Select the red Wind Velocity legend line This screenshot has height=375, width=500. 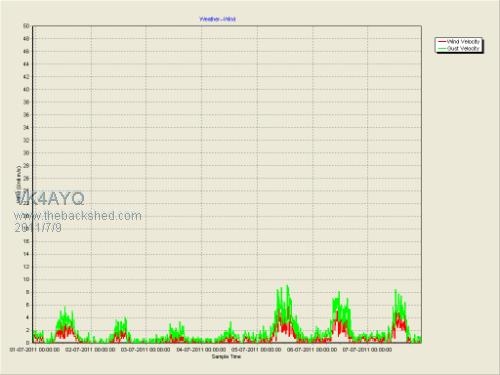tap(442, 42)
